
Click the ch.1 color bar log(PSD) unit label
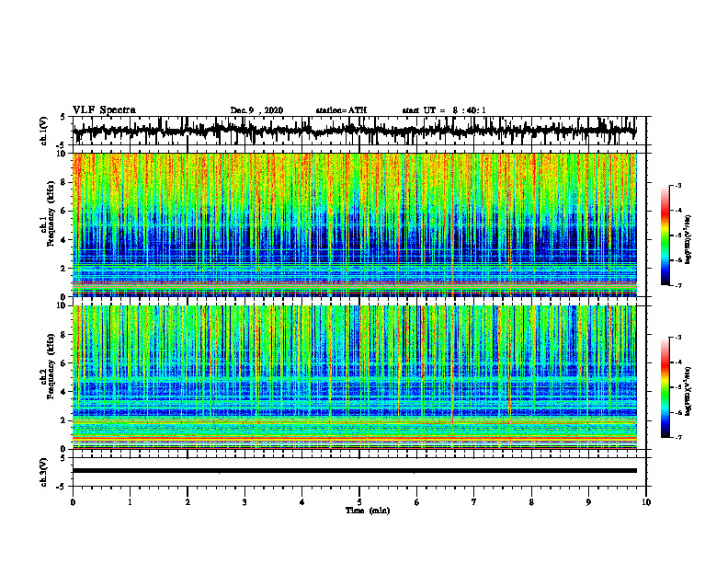click(688, 240)
